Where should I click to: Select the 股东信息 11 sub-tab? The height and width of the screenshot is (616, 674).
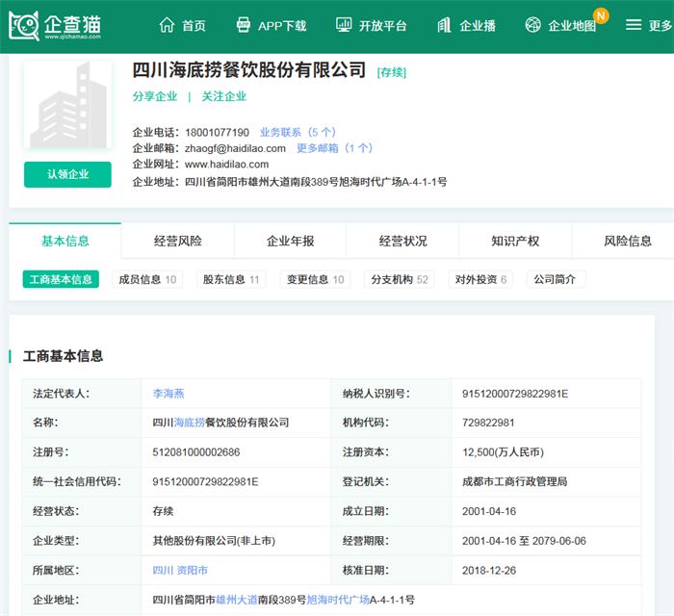coord(231,279)
